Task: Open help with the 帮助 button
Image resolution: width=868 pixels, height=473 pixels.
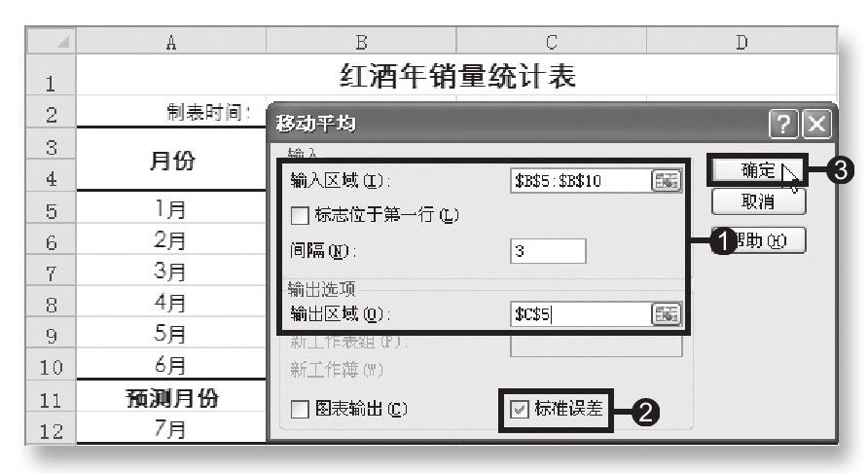Action: (x=758, y=240)
